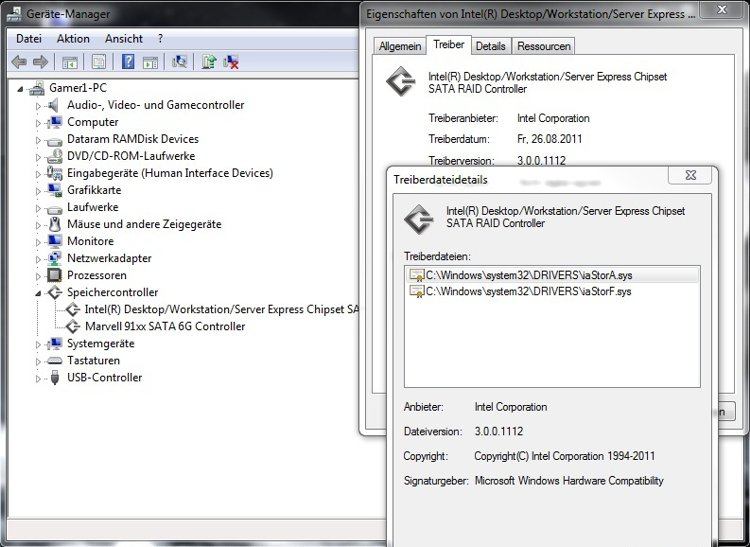Toggle the show/hide action pane toolbar icon

click(x=150, y=62)
